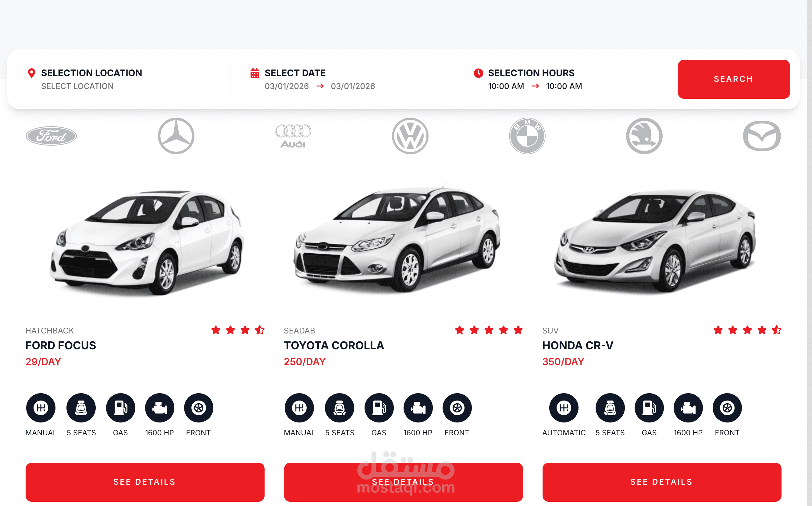
Task: Select the BMW brand logo
Action: tap(527, 136)
